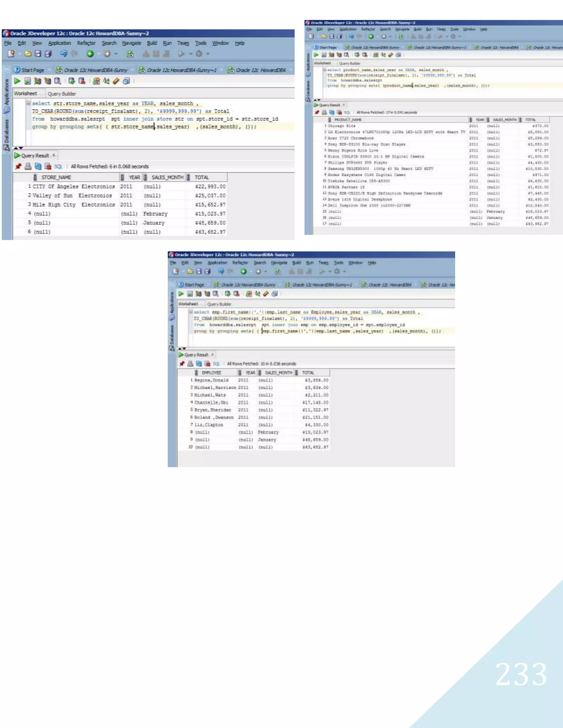Open the Refactor menu in store query window
The height and width of the screenshot is (728, 563).
(86, 43)
